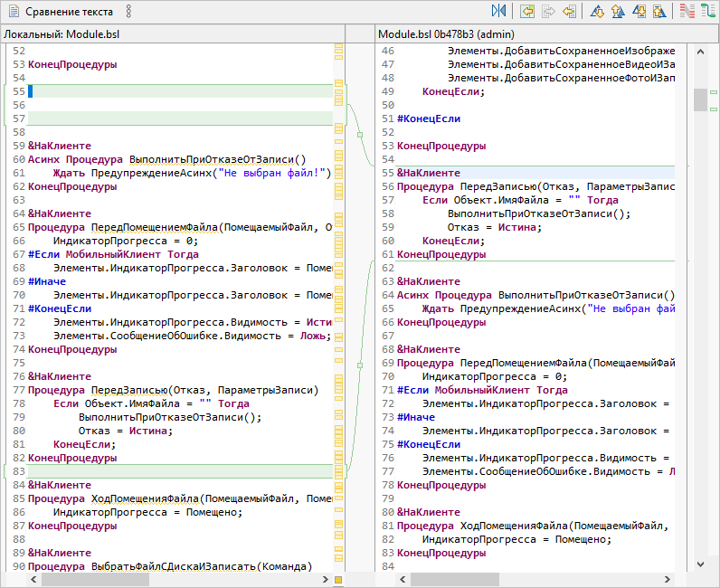Click the scroll-down arrow of the right pane
720x588 pixels.
[x=700, y=563]
